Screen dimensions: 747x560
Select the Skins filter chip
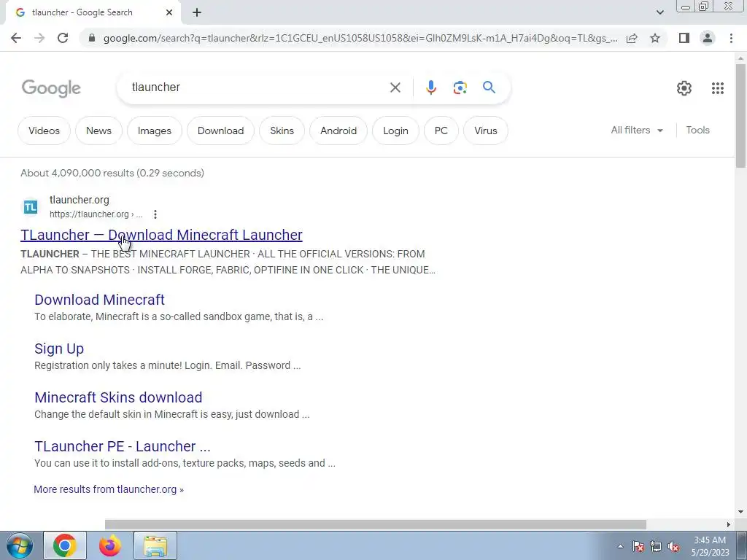tap(282, 131)
